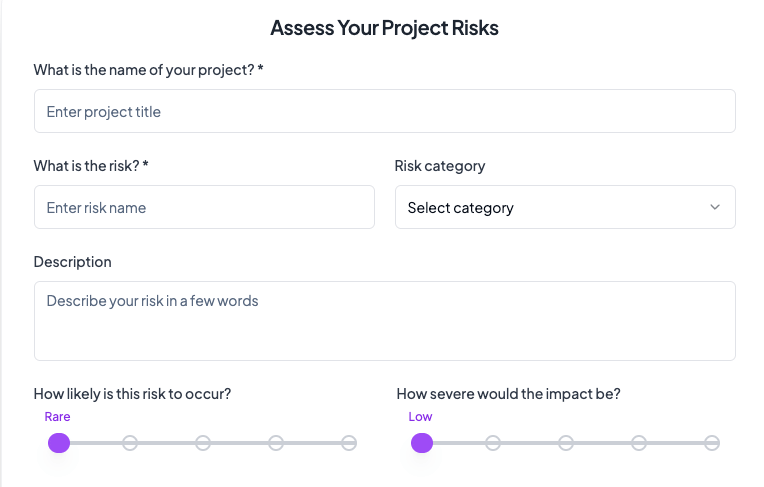Click the project title input field
This screenshot has width=764, height=487.
(x=384, y=111)
